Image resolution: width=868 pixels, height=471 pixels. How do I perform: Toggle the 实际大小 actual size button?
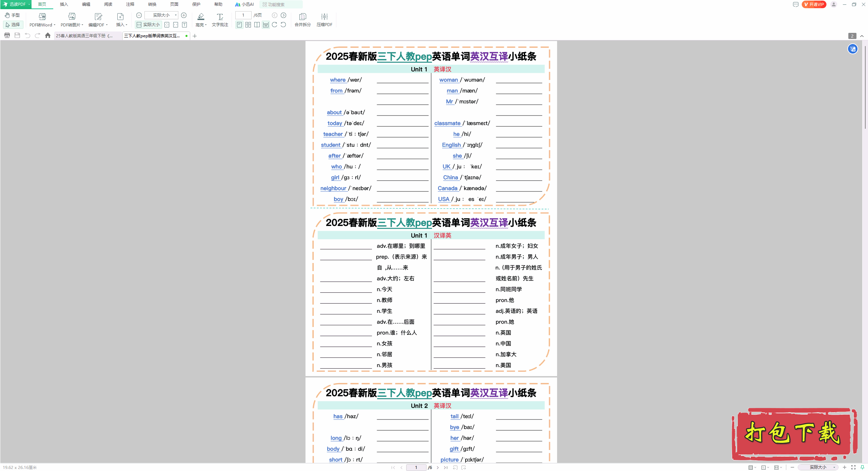148,25
